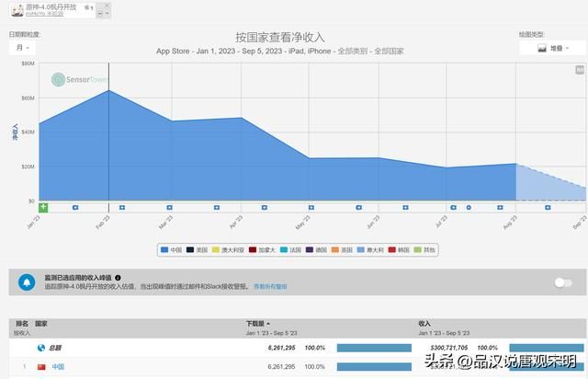
Task: Click the 排名 column header
Action: click(22, 324)
